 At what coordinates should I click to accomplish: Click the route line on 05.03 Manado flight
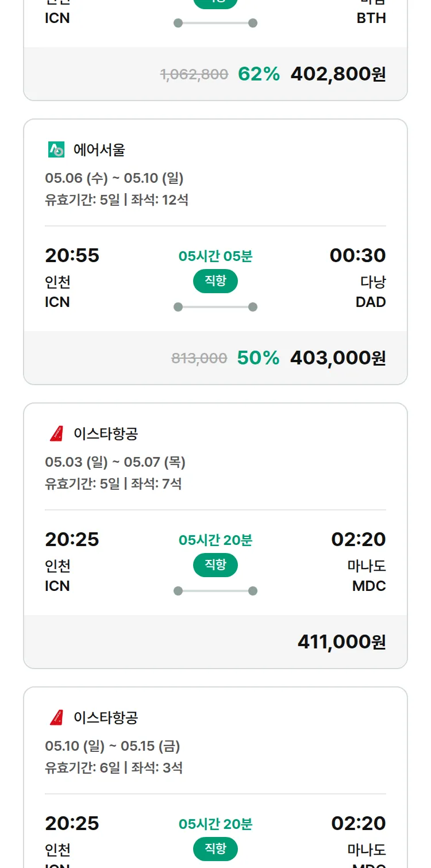click(215, 591)
